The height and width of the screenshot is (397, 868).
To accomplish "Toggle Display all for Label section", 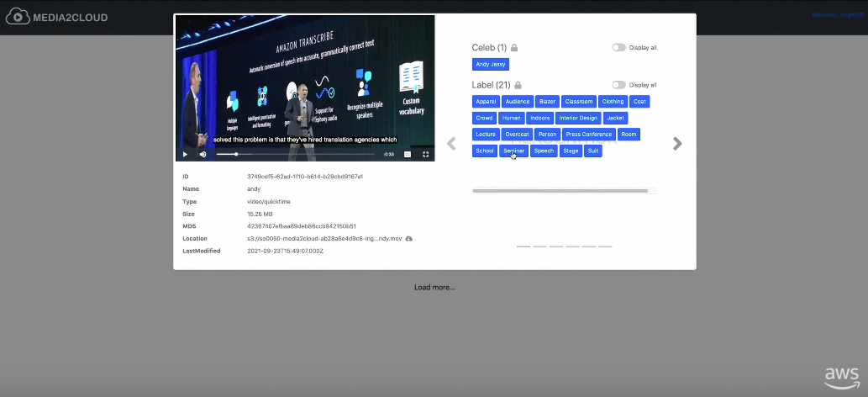I will (x=618, y=85).
